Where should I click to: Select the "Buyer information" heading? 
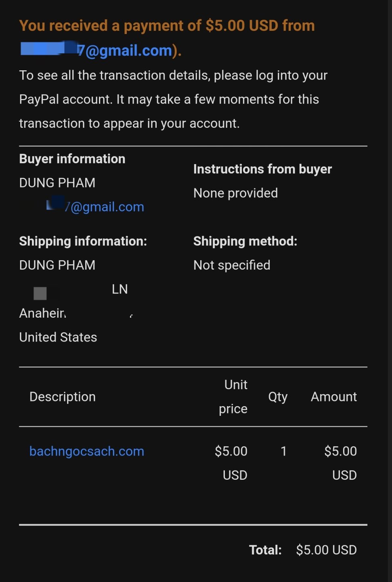click(72, 159)
